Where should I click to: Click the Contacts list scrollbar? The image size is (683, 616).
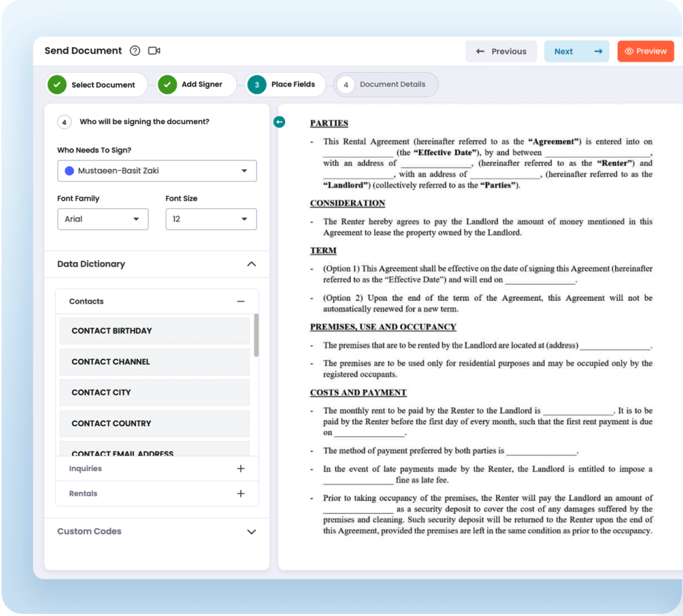(256, 335)
